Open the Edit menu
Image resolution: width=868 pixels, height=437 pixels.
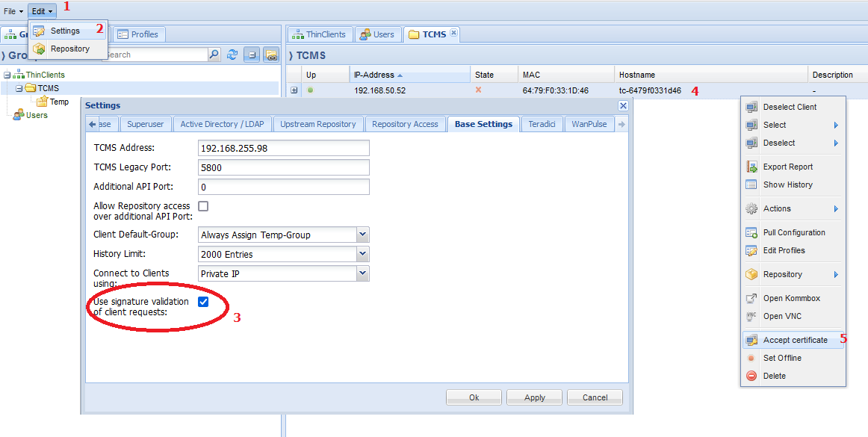pyautogui.click(x=42, y=11)
